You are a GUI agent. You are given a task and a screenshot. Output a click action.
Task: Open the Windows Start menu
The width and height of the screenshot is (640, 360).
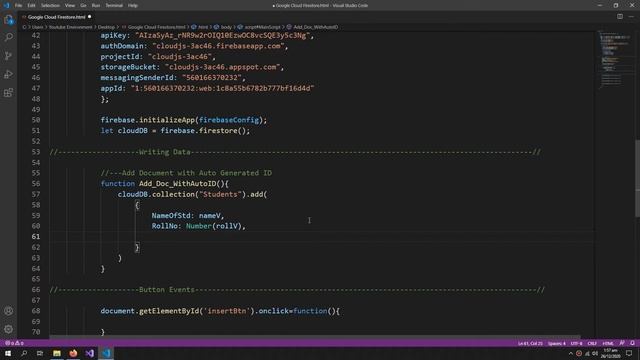point(8,353)
